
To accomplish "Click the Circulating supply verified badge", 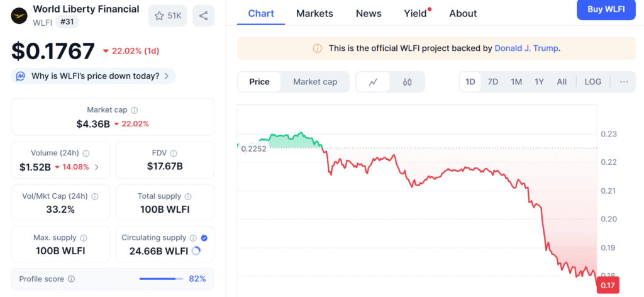I will point(204,238).
